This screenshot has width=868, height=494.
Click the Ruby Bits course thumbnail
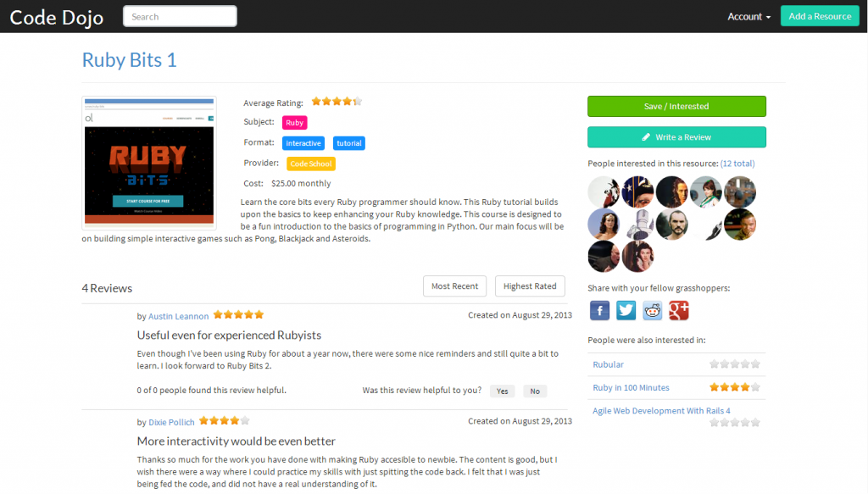149,163
